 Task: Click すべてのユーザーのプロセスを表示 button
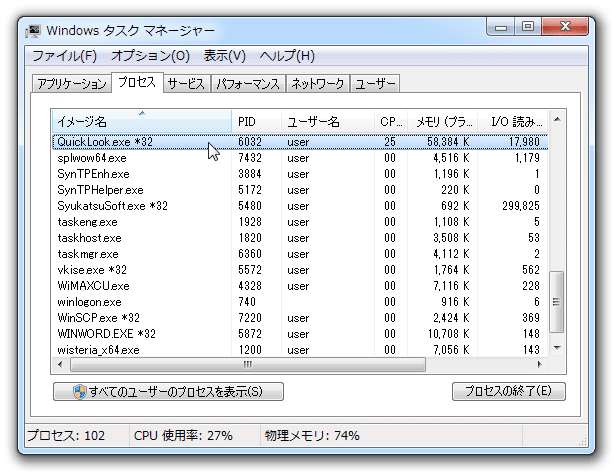pyautogui.click(x=168, y=391)
